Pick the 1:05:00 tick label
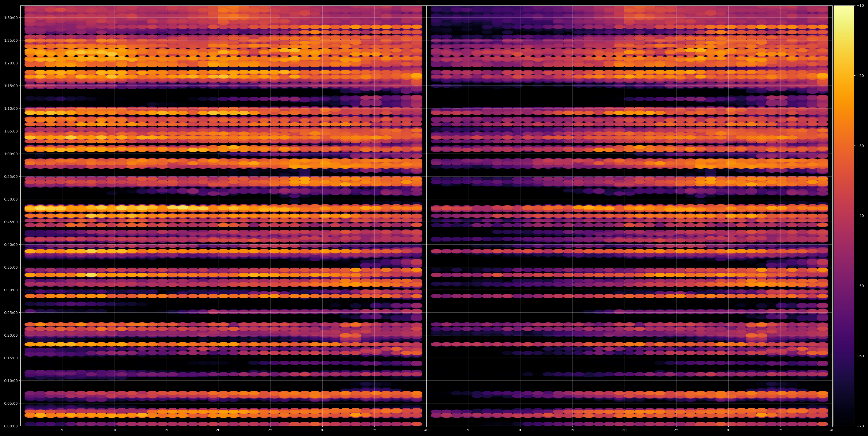The image size is (868, 436). click(x=11, y=131)
